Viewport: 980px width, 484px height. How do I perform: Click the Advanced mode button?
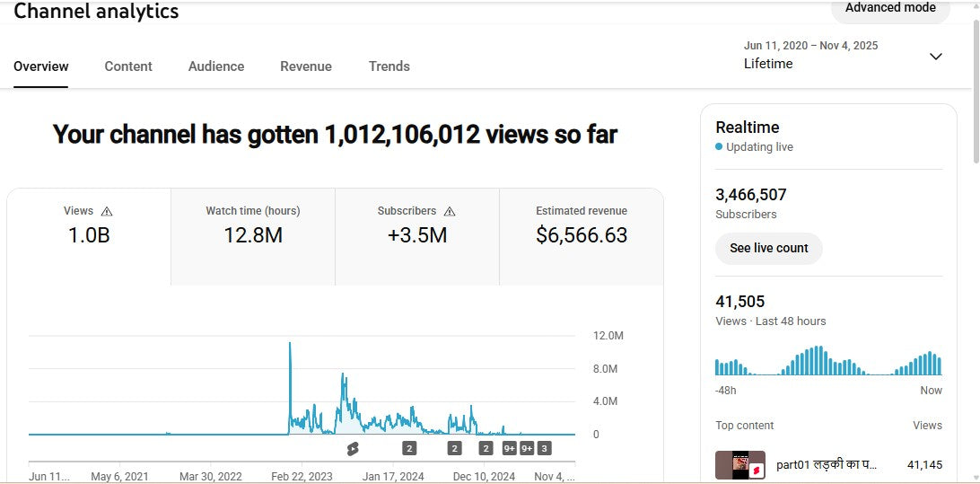(890, 8)
